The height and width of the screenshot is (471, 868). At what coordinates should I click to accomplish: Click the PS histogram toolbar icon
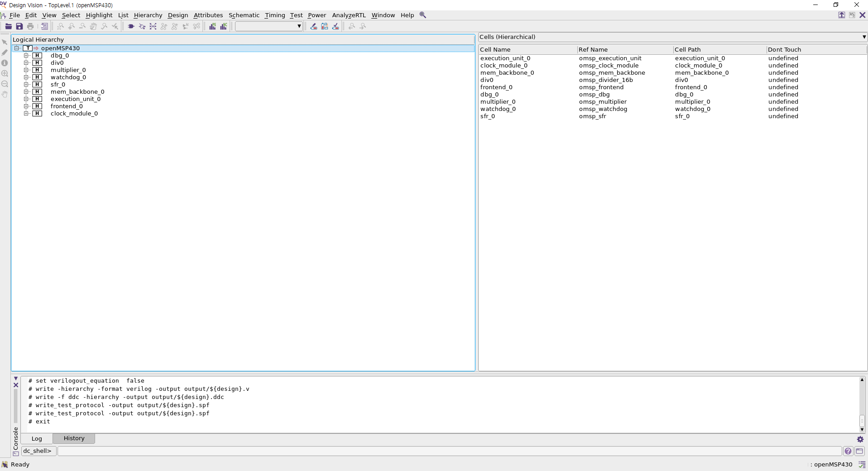click(212, 26)
